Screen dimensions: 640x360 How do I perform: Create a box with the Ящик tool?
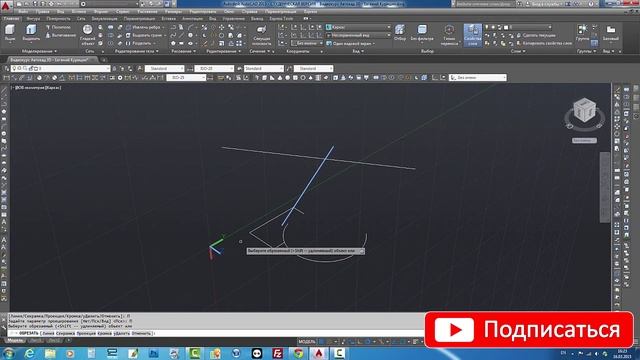coord(10,33)
